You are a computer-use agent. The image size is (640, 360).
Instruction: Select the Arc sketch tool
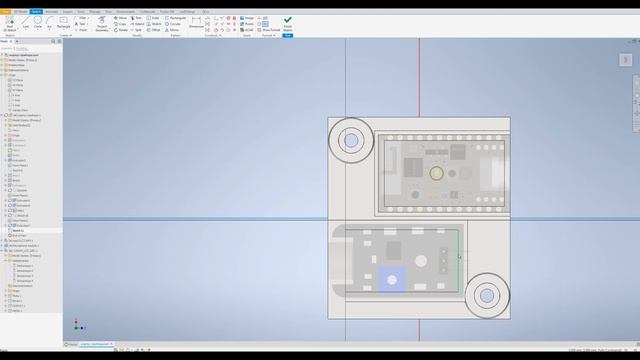(49, 22)
